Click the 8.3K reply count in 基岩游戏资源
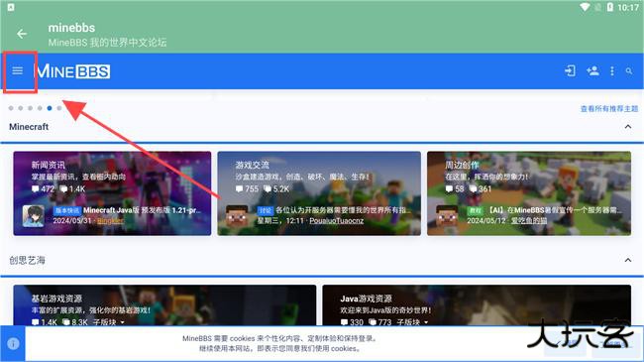 [x=79, y=322]
